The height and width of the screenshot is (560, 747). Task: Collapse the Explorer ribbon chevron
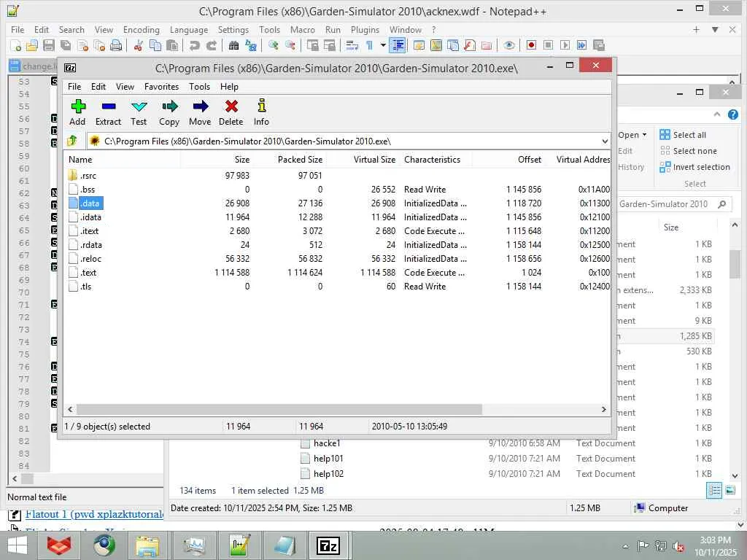pyautogui.click(x=716, y=114)
